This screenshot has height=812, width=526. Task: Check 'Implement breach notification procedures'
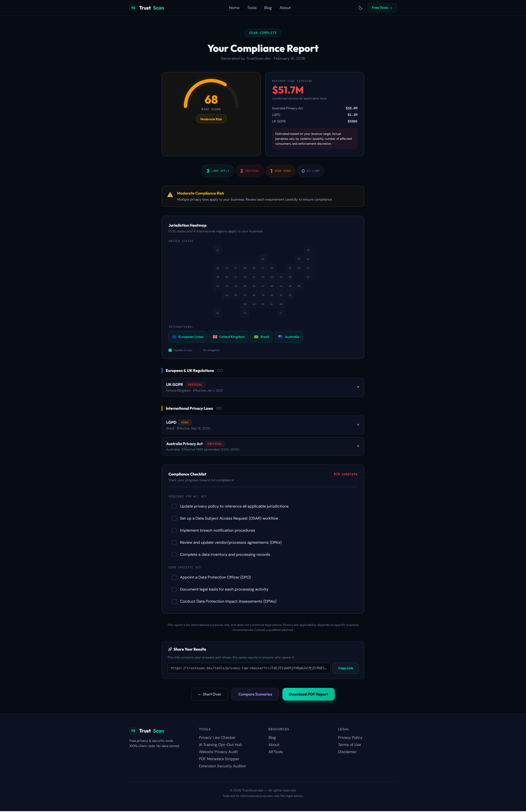174,531
